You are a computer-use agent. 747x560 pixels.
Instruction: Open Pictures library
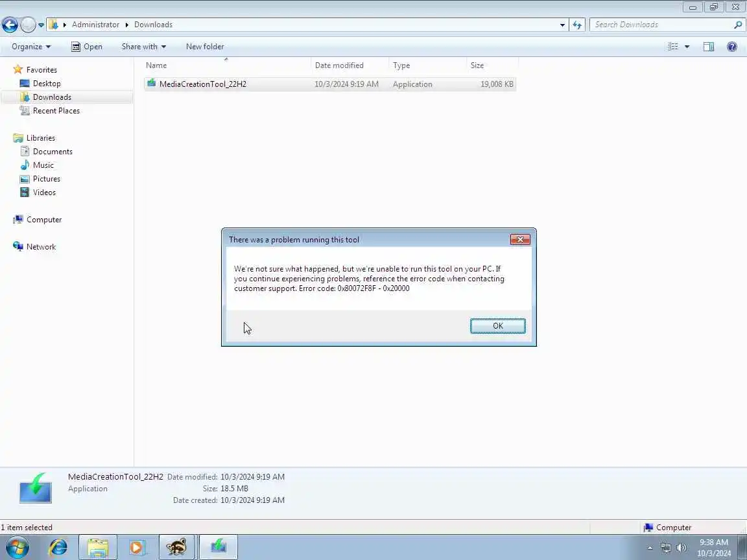coord(47,179)
